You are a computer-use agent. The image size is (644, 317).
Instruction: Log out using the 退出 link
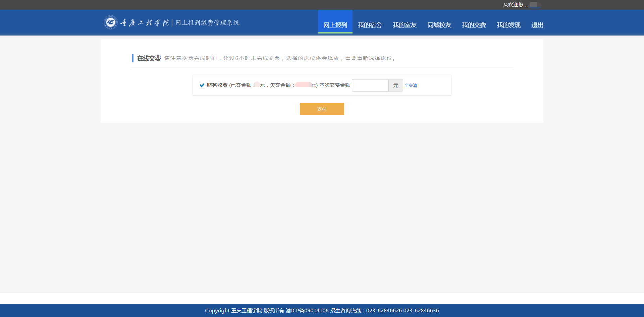pos(537,25)
